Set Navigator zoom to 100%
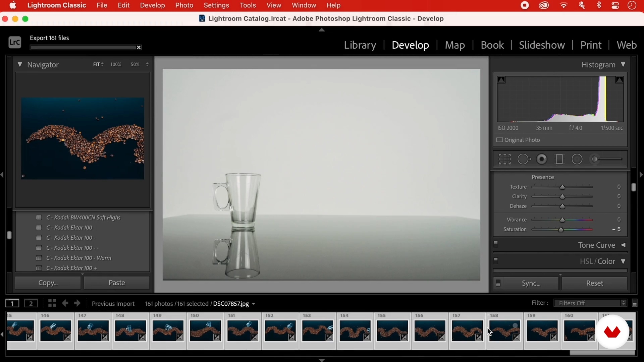Screen dimensions: 644x362 116,64
